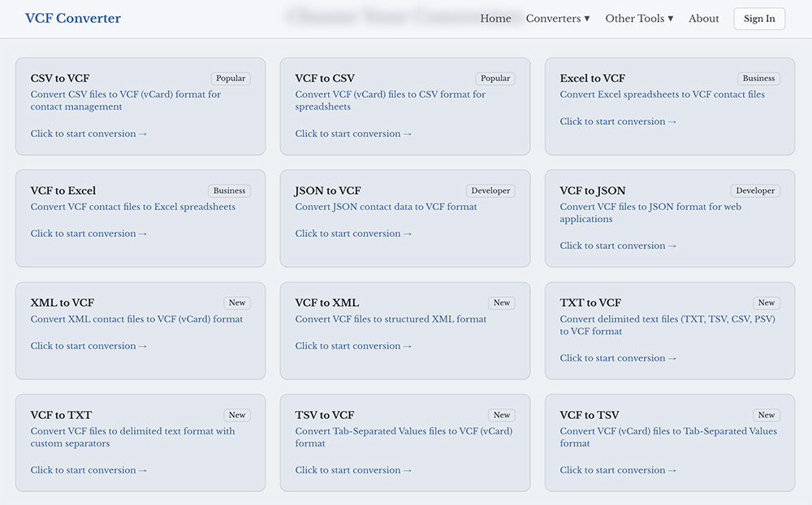The height and width of the screenshot is (505, 812).
Task: Click 'Convert CSV files to VCF (vCard)' description
Action: pos(126,101)
